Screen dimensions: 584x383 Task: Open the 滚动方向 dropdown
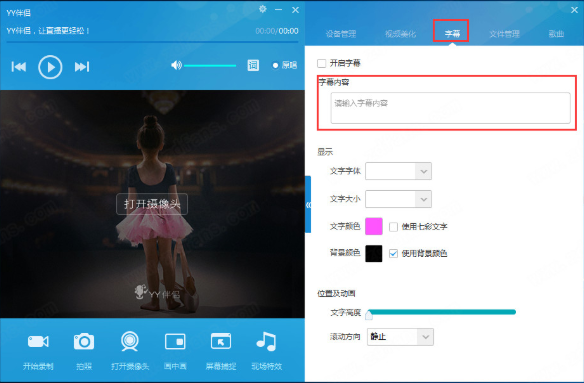click(400, 337)
